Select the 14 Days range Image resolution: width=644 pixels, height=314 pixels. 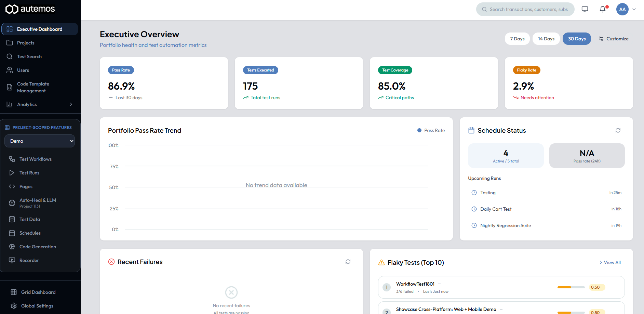[x=546, y=39]
